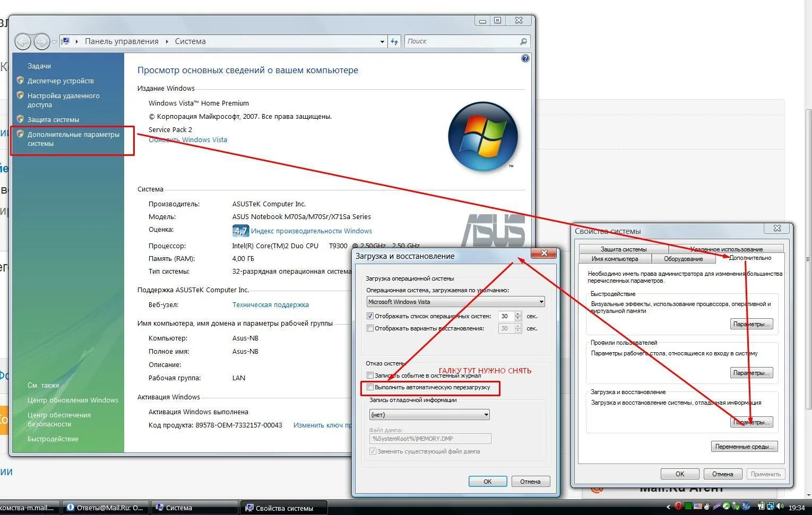Click the Файл дампа path field
812x515 pixels.
pos(430,439)
